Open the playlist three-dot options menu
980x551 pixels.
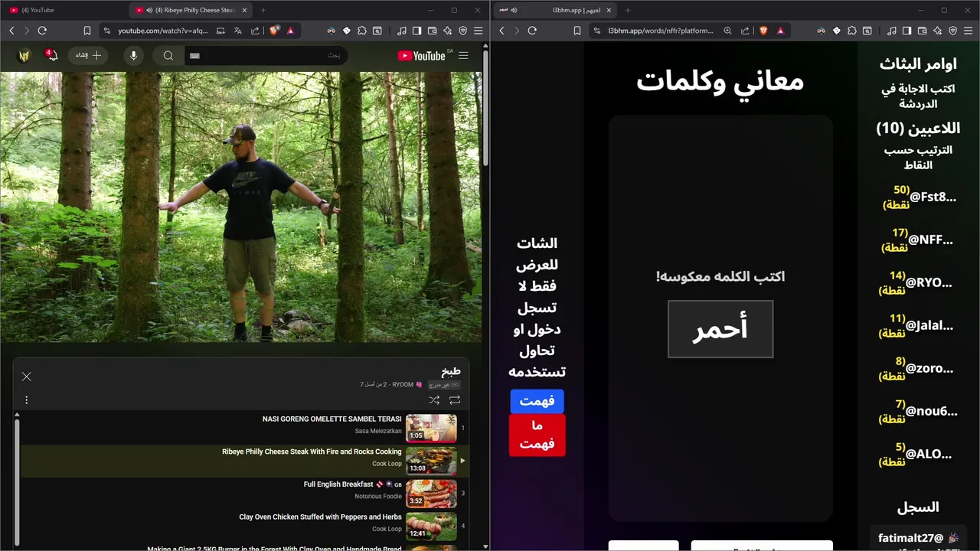(27, 399)
